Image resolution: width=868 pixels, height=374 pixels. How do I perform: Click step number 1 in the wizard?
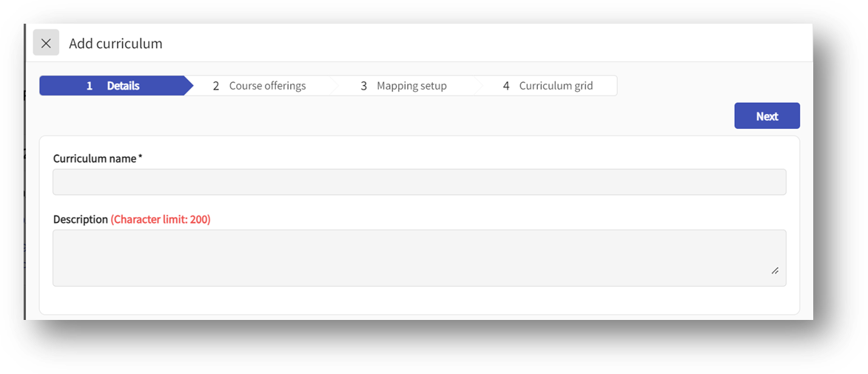coord(90,86)
